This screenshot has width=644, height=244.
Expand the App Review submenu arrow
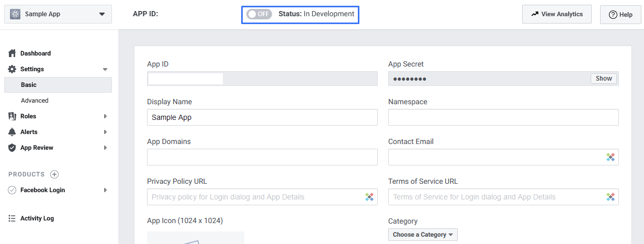(105, 148)
